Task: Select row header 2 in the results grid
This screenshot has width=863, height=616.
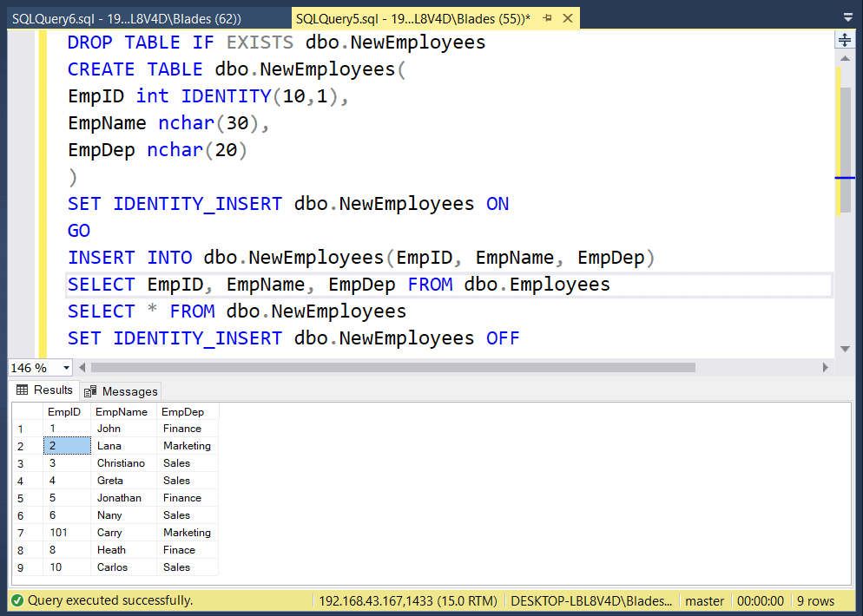Action: pyautogui.click(x=20, y=445)
